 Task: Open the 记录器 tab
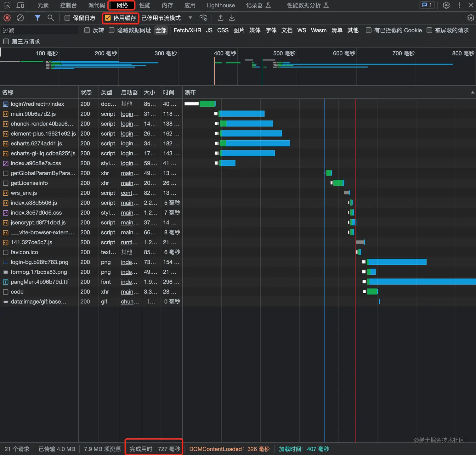258,5
